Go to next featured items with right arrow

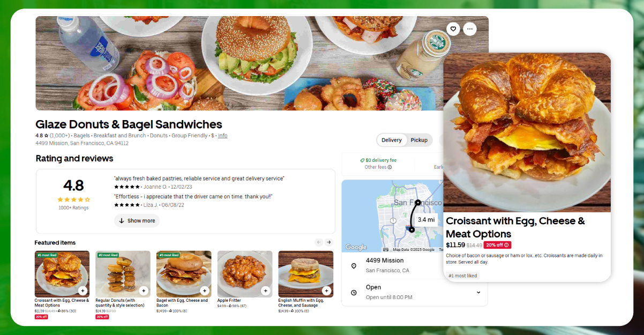point(329,242)
